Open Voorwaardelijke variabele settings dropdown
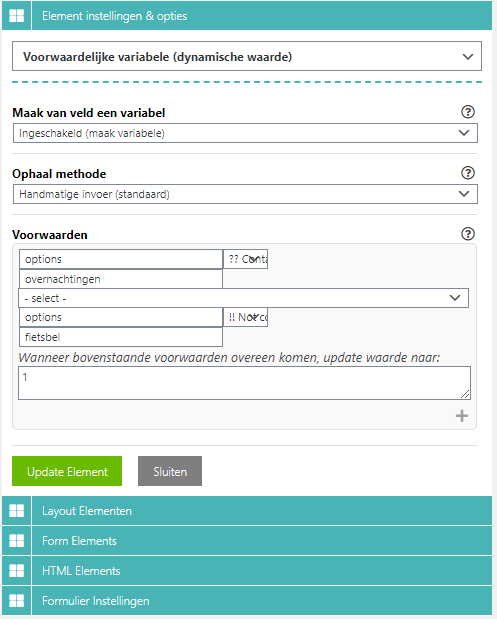 pyautogui.click(x=247, y=56)
